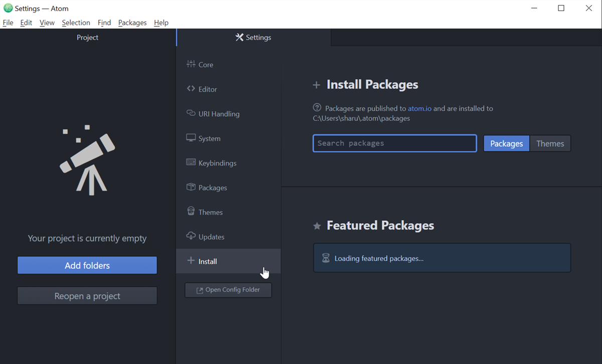Open the Selection menu

click(76, 23)
